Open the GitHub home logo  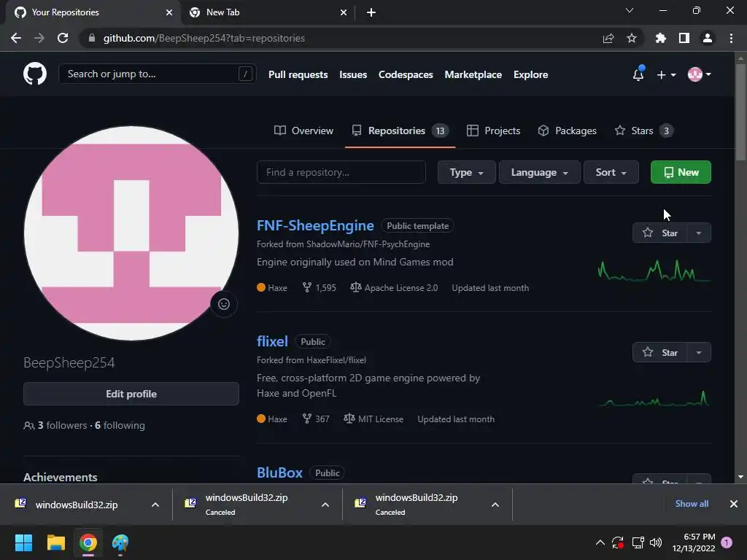coord(35,74)
